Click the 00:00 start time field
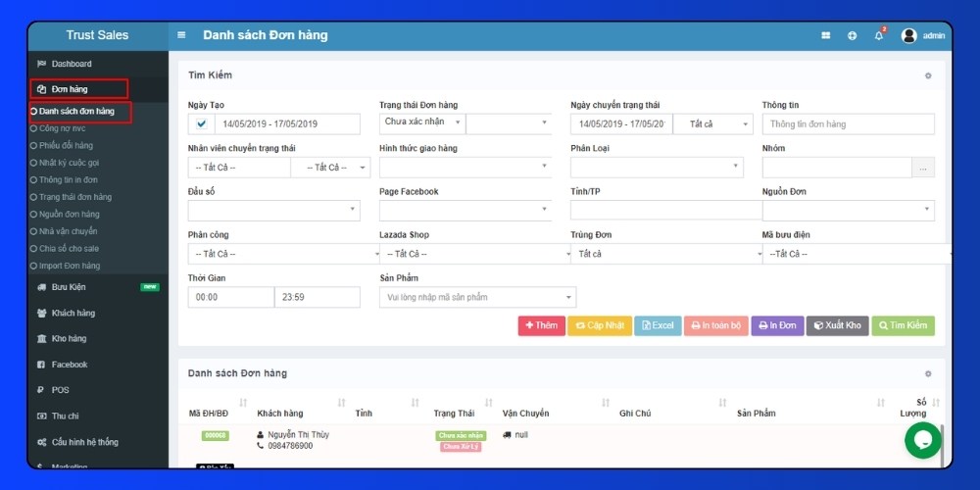The image size is (980, 490). point(230,297)
